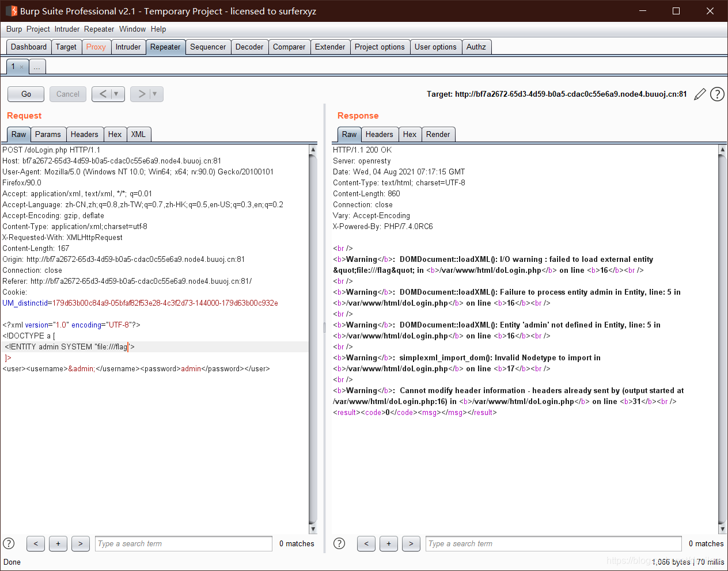728x571 pixels.
Task: Click plus button beside response search
Action: tap(389, 543)
